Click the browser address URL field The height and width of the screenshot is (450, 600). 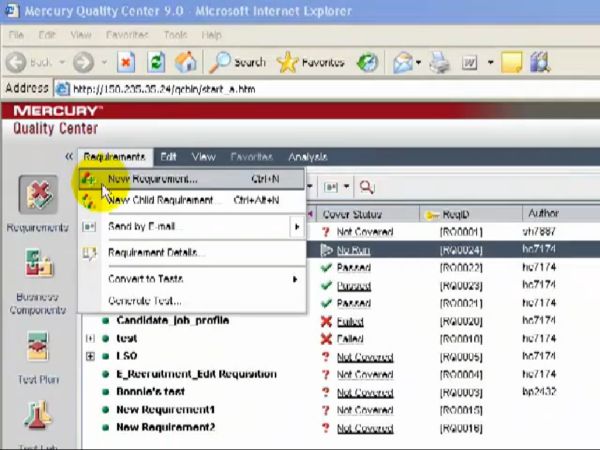[329, 89]
